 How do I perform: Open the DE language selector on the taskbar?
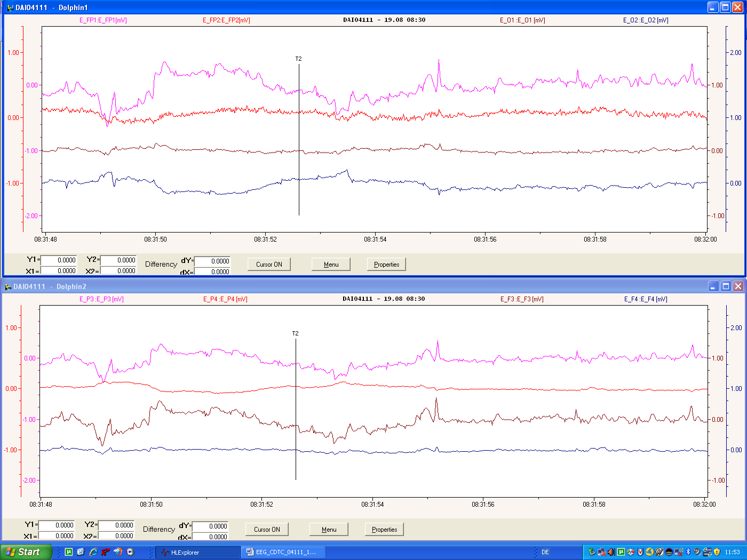tap(545, 552)
